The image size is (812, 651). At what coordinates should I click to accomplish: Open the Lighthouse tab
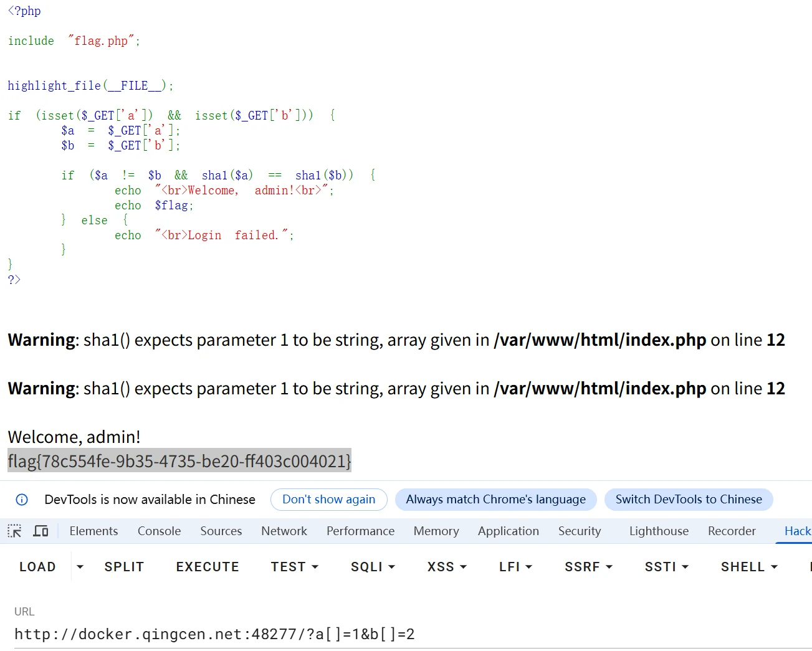[659, 531]
